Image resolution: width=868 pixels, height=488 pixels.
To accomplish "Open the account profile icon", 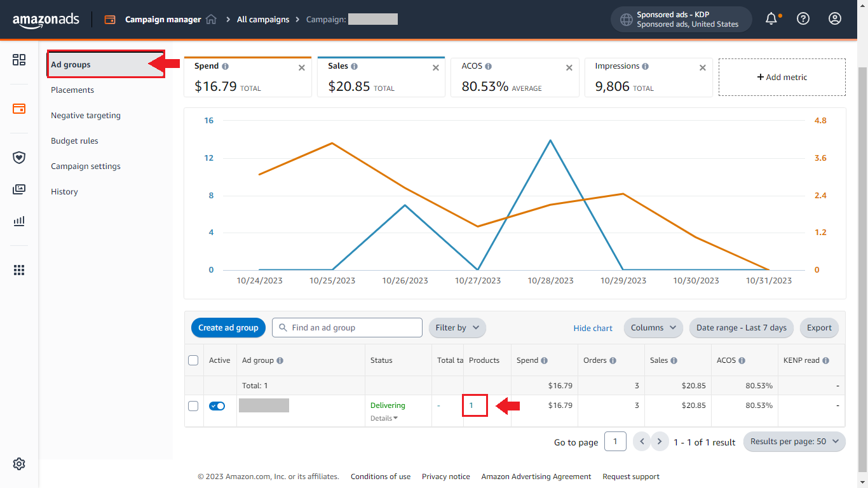I will tap(834, 18).
